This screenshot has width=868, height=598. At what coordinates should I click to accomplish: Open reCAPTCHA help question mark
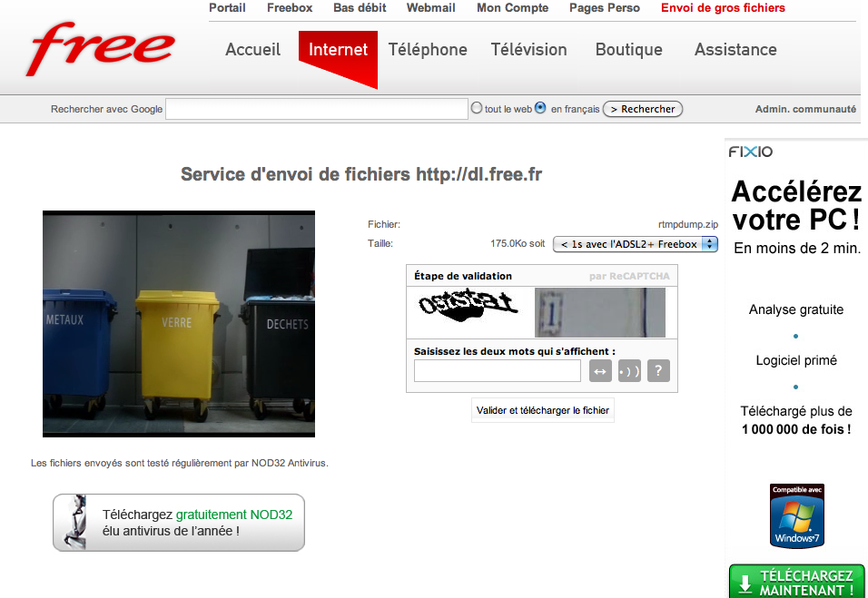[658, 370]
